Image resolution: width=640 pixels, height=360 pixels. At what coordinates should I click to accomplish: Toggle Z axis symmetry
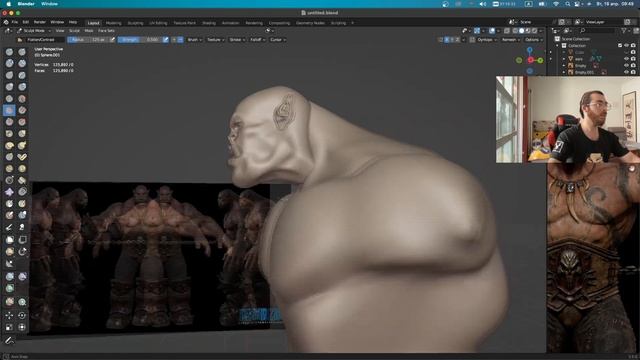click(x=458, y=40)
